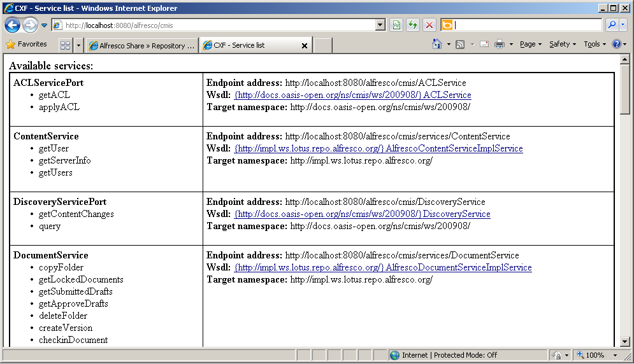The height and width of the screenshot is (364, 634).
Task: Click the getLockedDocuments operation text
Action: [81, 279]
